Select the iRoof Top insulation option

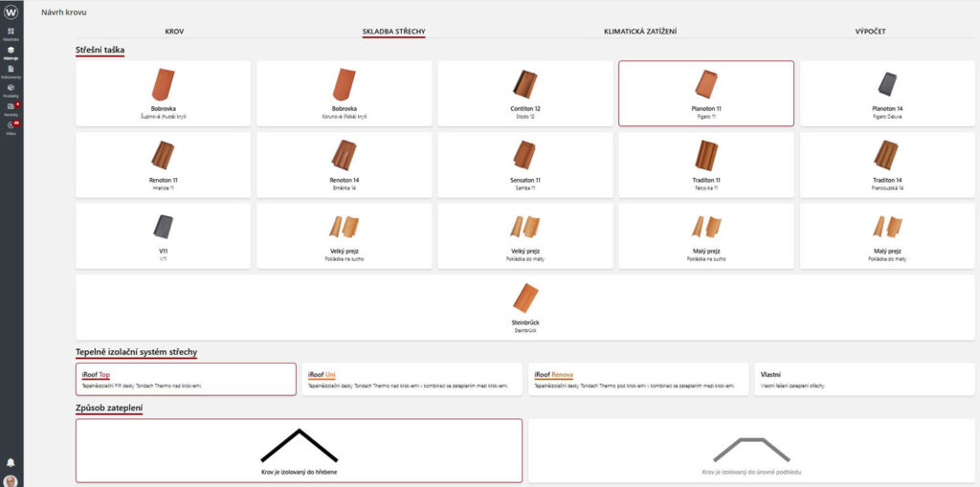186,379
